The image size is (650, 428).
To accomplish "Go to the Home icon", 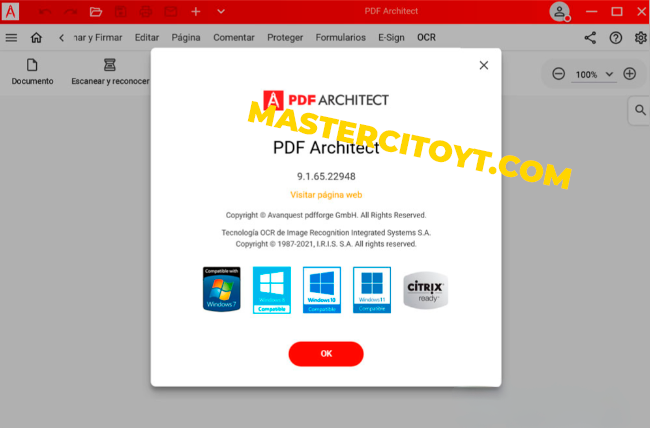I will click(x=36, y=38).
